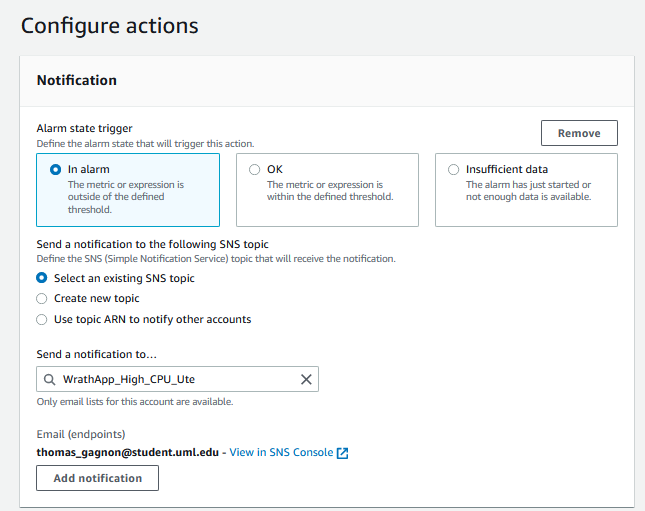
Task: Click the OK card's threshold description text
Action: click(329, 191)
